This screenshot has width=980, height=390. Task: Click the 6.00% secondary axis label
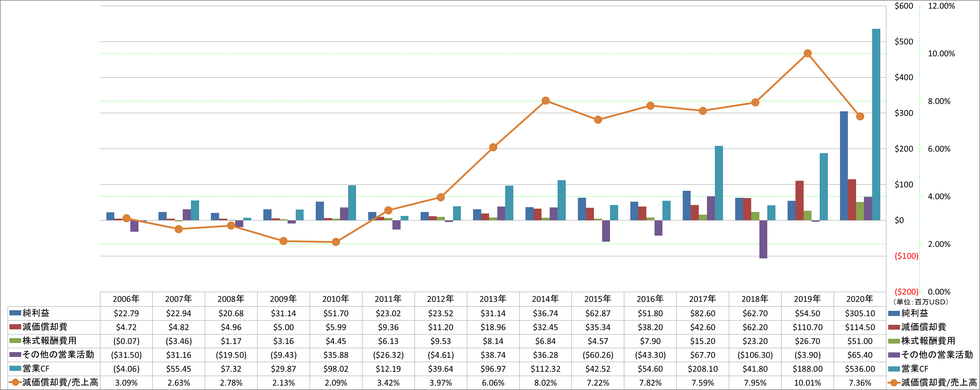click(x=939, y=149)
